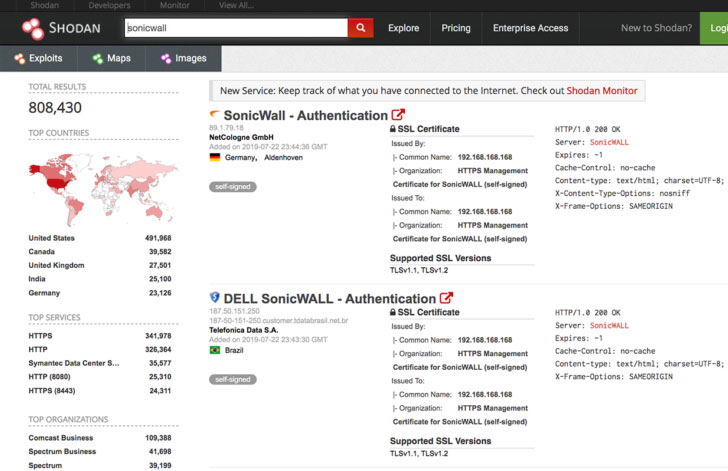Select Telefonica Data S.A. organization
Image resolution: width=728 pixels, height=471 pixels.
point(244,330)
